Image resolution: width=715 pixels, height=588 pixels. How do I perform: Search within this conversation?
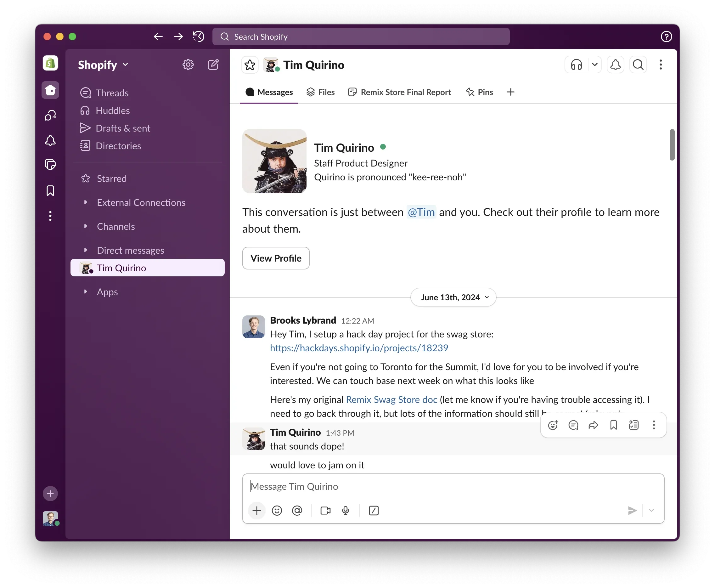coord(638,64)
